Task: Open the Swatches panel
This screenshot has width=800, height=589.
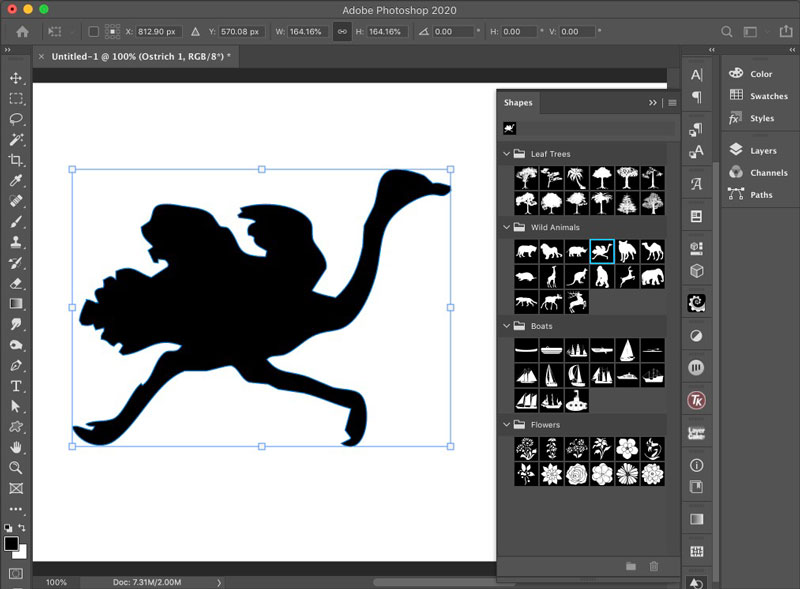Action: tap(768, 96)
